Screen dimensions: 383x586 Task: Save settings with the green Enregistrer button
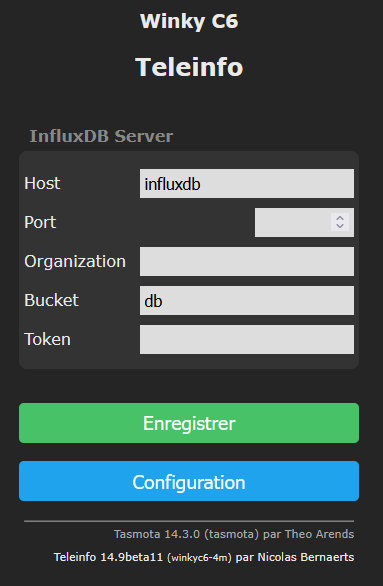pos(189,423)
